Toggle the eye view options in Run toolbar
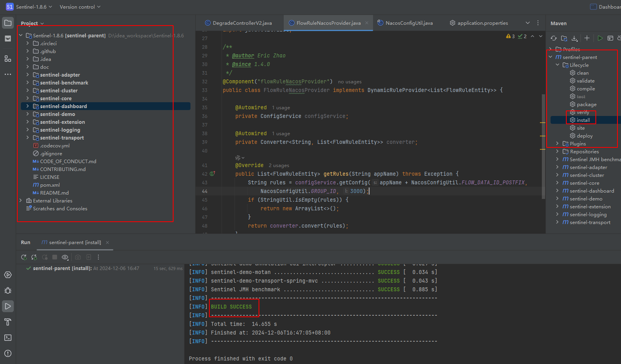 point(65,257)
